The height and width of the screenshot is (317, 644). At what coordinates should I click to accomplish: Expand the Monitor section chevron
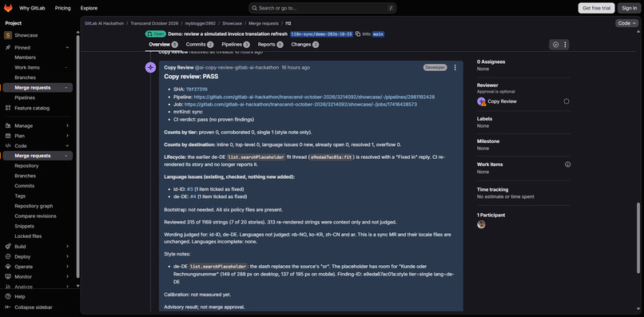click(67, 277)
